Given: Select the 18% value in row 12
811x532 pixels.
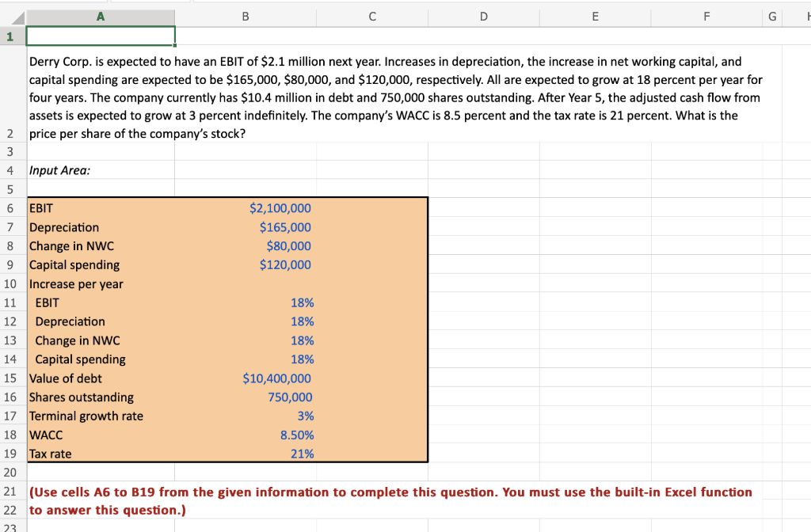Looking at the screenshot, I should [x=302, y=321].
